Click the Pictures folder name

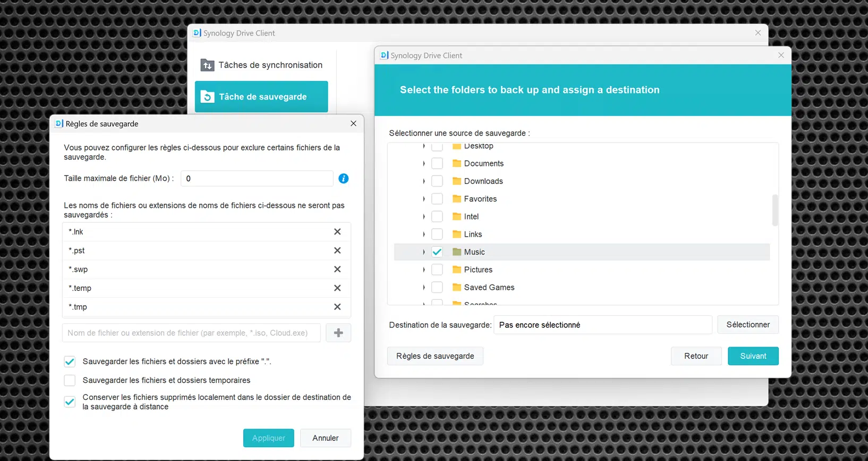click(478, 270)
